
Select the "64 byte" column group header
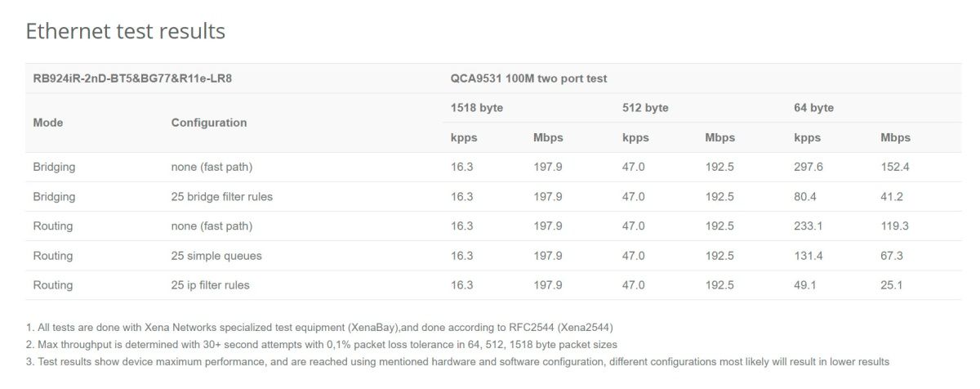click(813, 108)
